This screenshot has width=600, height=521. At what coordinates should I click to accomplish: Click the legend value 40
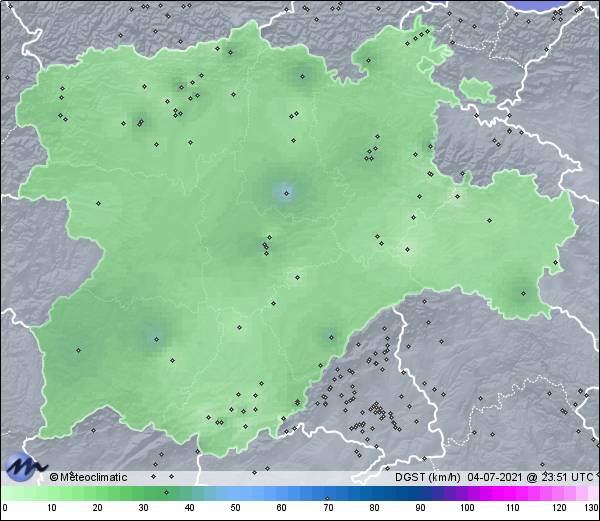point(189,508)
